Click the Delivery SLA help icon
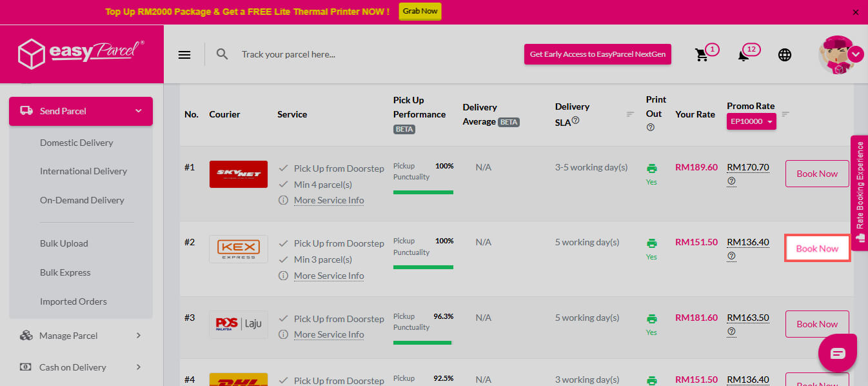 575,120
